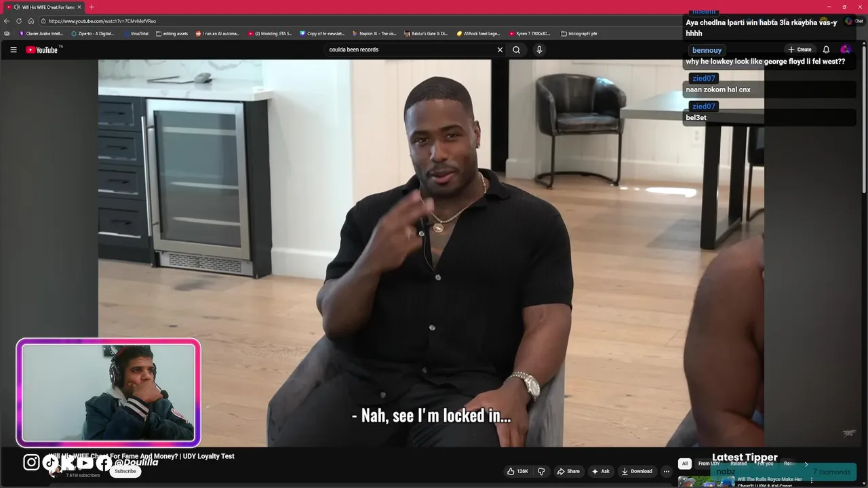
Task: Open the 'Napkin AI - The vis...' bookmark
Action: click(374, 33)
